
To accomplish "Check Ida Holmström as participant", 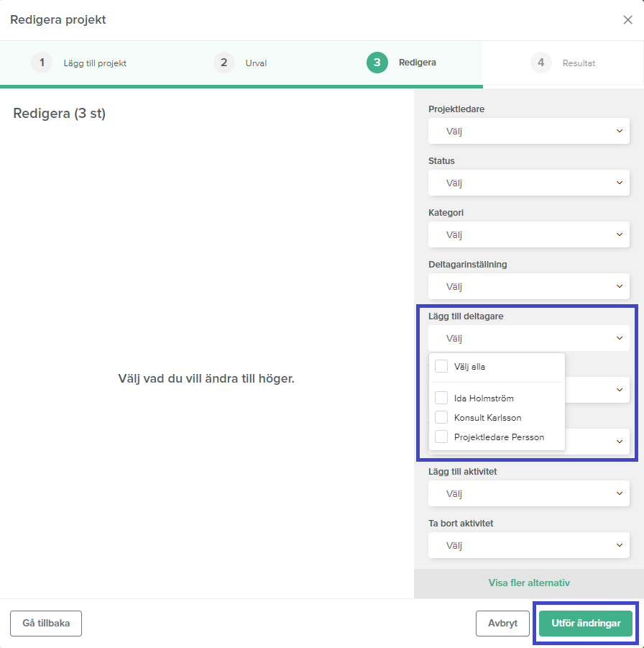I will pyautogui.click(x=441, y=398).
